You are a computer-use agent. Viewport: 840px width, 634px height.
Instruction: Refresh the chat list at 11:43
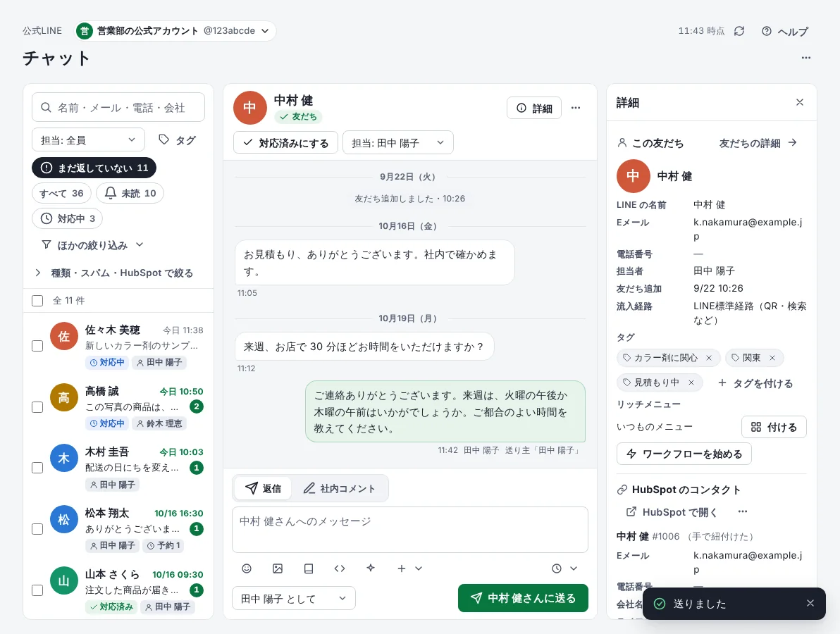[x=739, y=31]
